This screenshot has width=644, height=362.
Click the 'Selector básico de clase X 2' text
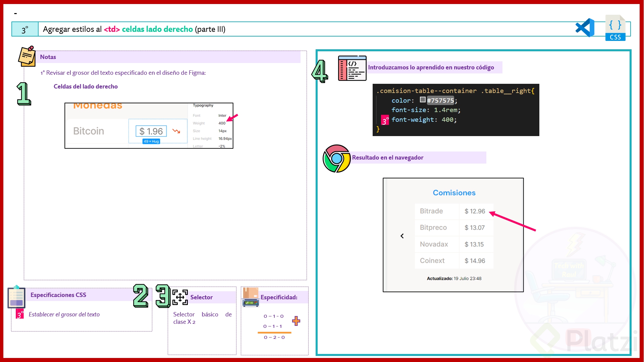pos(203,318)
